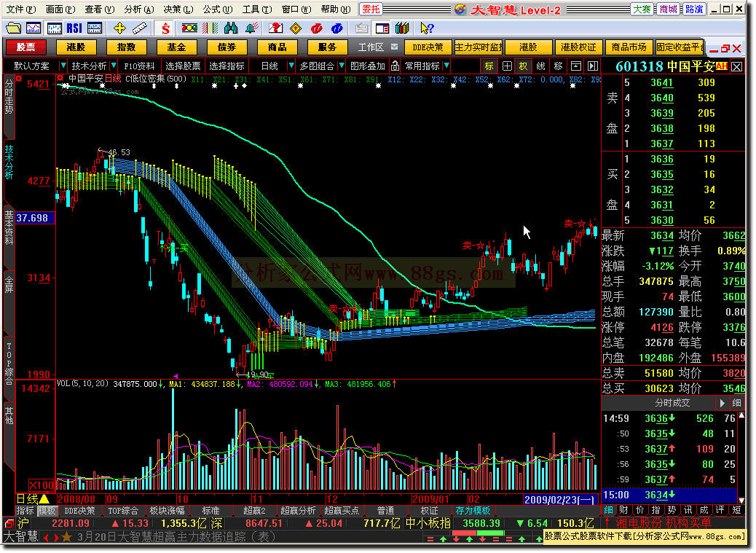Toggle the 权 rights-adjust button

524,66
